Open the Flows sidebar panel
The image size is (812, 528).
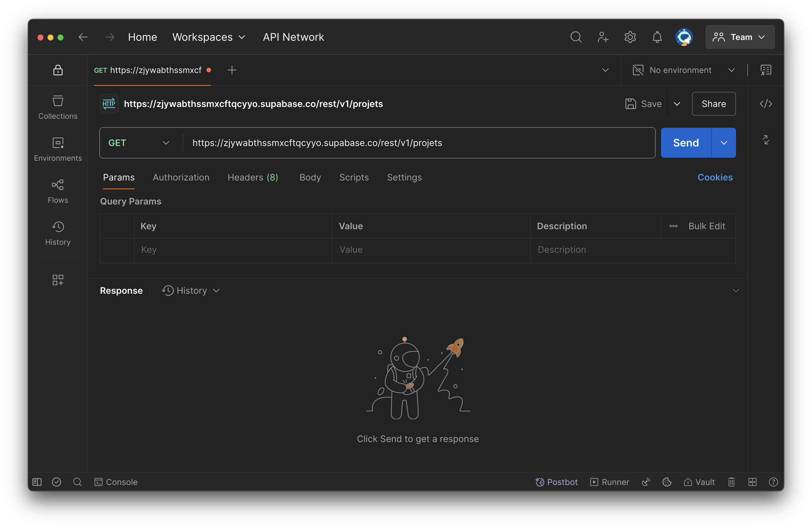tap(58, 191)
